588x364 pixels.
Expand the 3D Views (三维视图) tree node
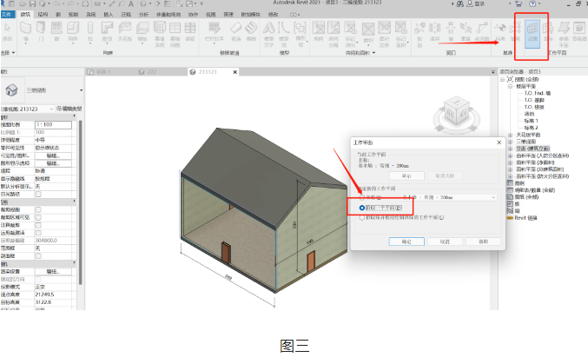pos(510,142)
